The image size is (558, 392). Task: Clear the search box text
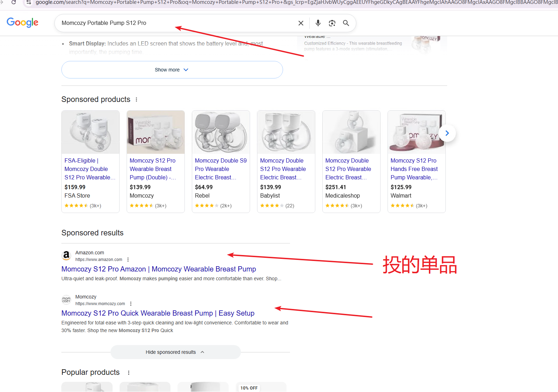(301, 23)
